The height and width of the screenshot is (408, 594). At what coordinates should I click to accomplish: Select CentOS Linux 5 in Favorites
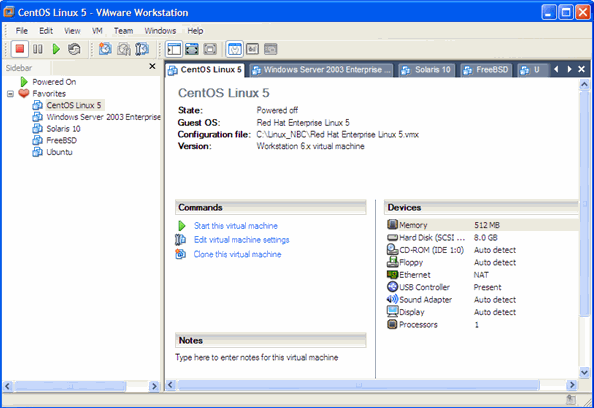74,105
